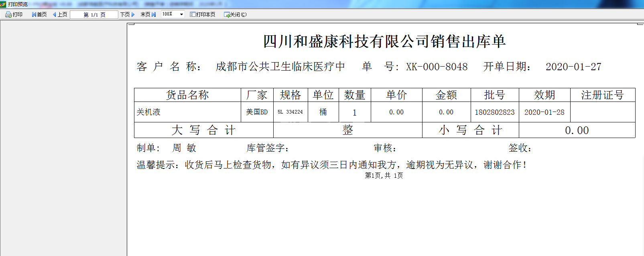
Task: Open the 100% zoom dropdown arrow
Action: point(181,14)
